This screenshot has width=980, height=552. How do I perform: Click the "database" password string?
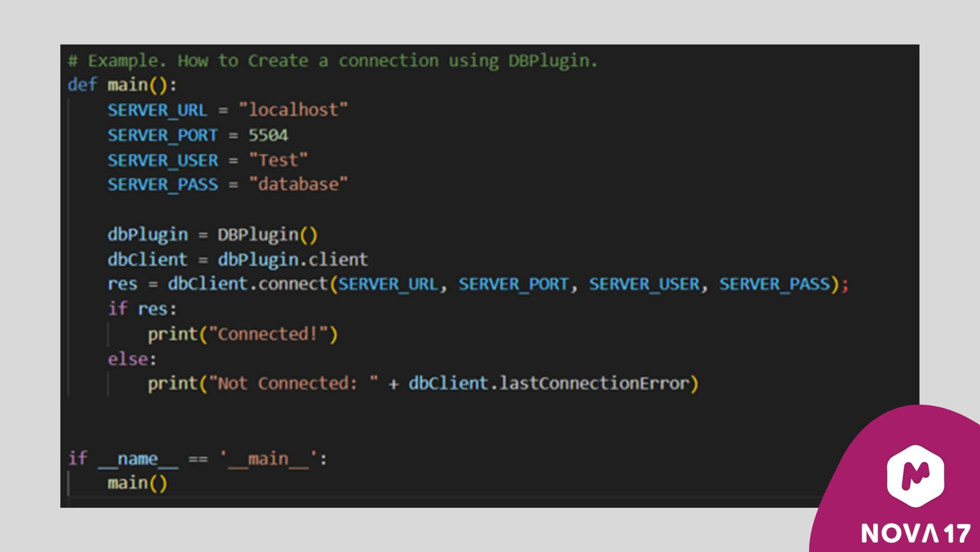(x=298, y=184)
